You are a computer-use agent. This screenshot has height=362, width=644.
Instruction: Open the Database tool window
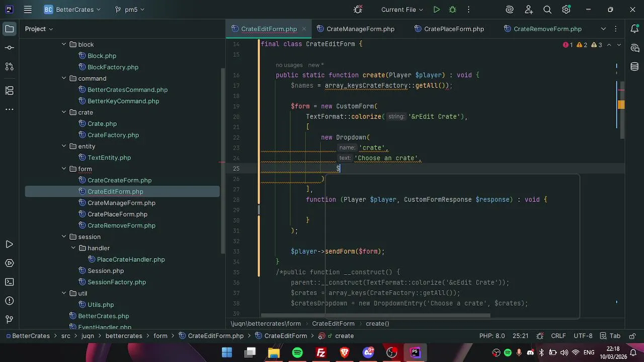pyautogui.click(x=635, y=66)
